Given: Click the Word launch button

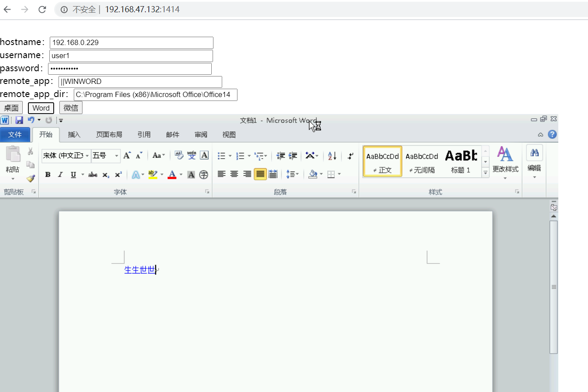Looking at the screenshot, I should pos(41,108).
